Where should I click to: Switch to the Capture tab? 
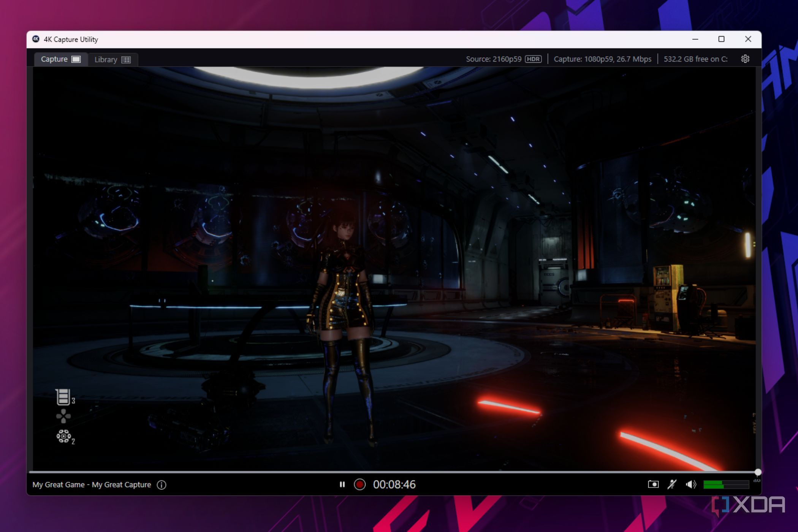tap(61, 59)
